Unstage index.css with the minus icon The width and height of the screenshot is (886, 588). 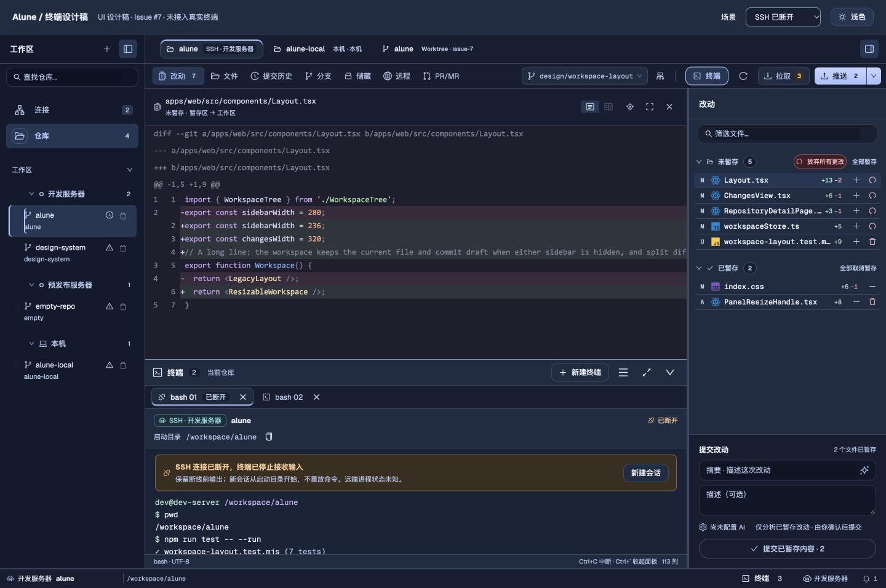[x=872, y=287]
